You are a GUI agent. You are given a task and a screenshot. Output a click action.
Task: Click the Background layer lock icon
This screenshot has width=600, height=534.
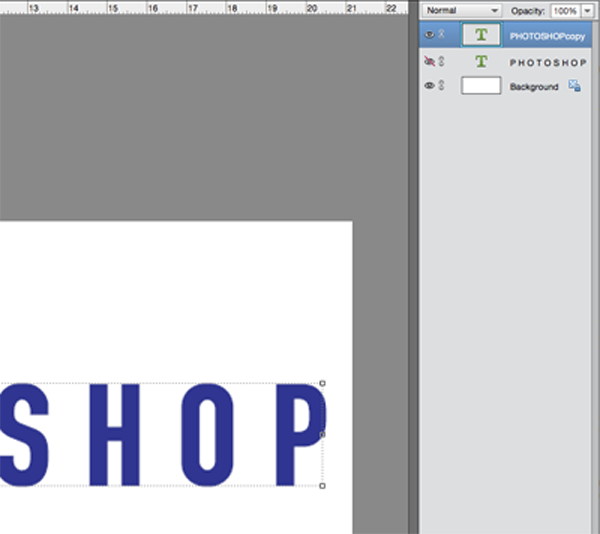pyautogui.click(x=574, y=86)
